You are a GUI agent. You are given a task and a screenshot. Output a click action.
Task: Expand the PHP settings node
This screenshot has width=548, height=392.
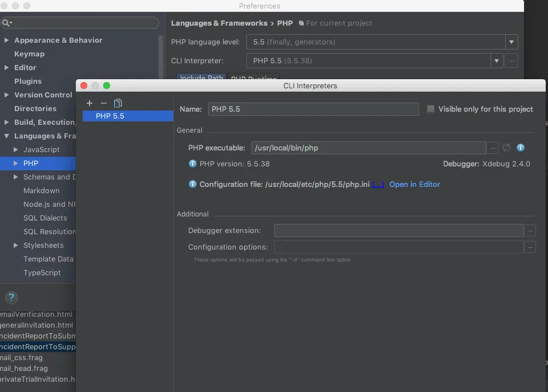coord(16,163)
